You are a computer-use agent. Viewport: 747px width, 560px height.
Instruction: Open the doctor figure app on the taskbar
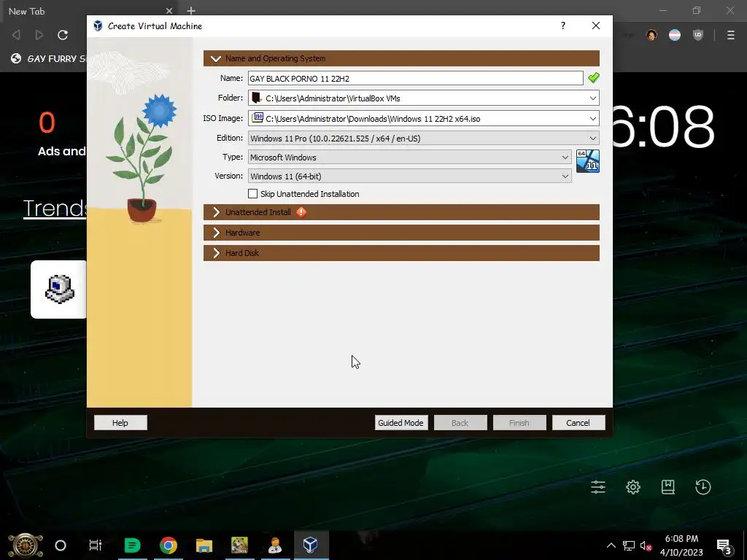tap(275, 545)
